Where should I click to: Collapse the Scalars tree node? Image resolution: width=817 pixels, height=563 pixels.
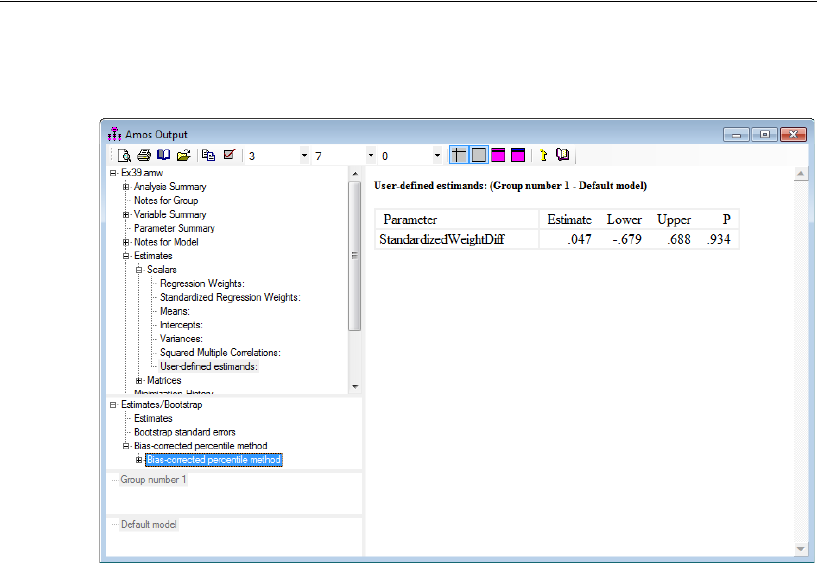coord(139,270)
